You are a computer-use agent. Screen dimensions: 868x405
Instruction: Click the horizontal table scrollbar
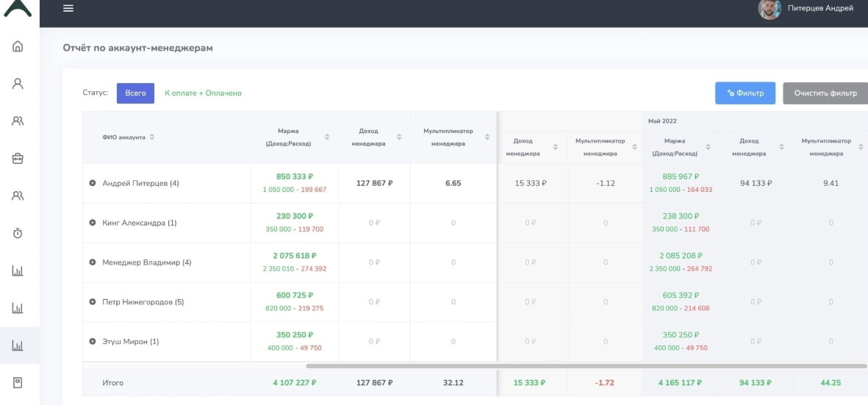[514, 365]
